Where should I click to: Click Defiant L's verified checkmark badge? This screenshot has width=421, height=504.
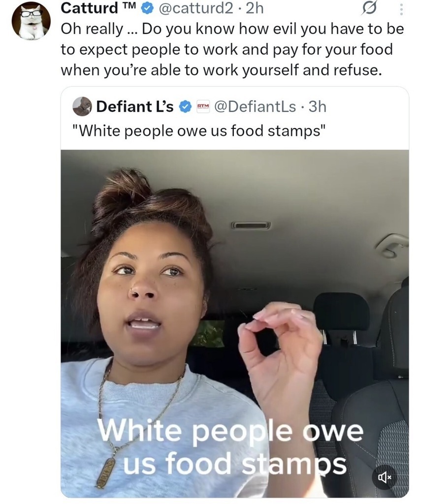pos(185,107)
